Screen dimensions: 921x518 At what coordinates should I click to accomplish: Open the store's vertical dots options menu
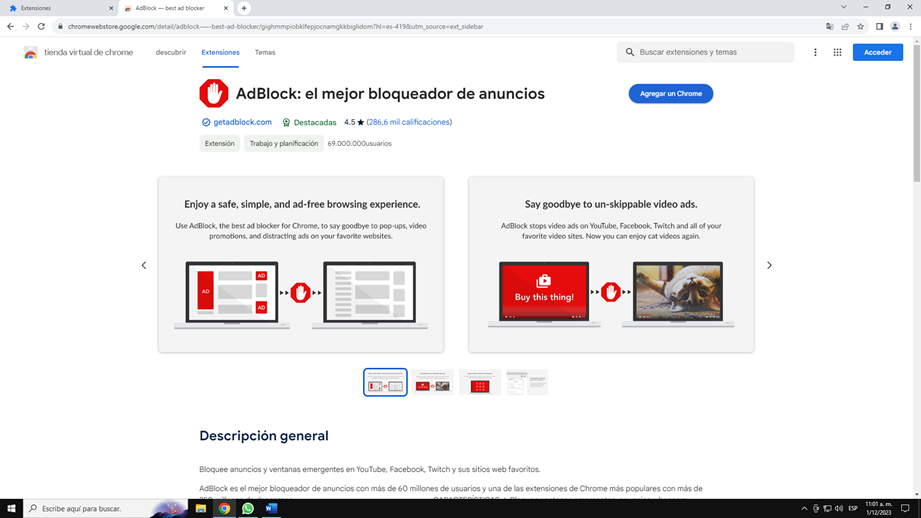coord(815,52)
